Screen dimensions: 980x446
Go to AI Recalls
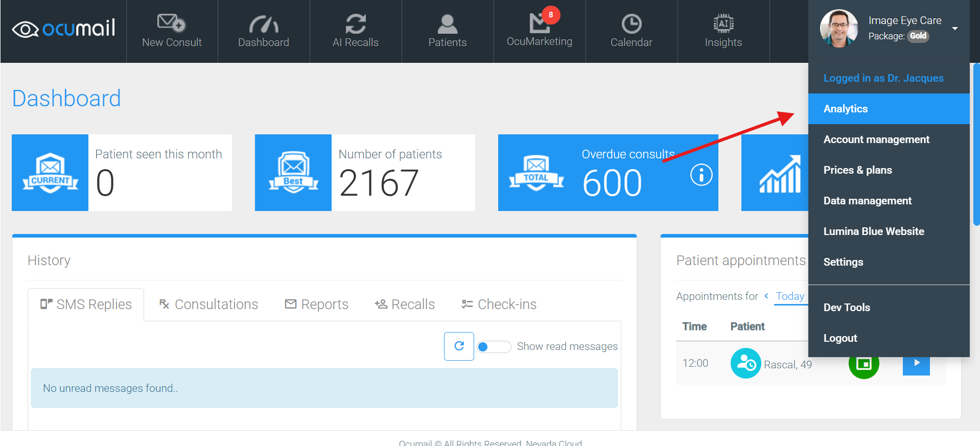356,31
